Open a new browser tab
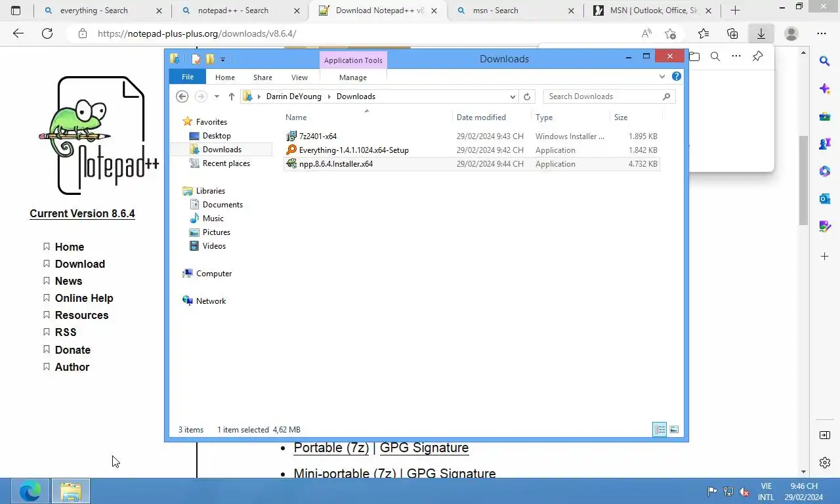Viewport: 840px width, 504px height. pos(736,10)
